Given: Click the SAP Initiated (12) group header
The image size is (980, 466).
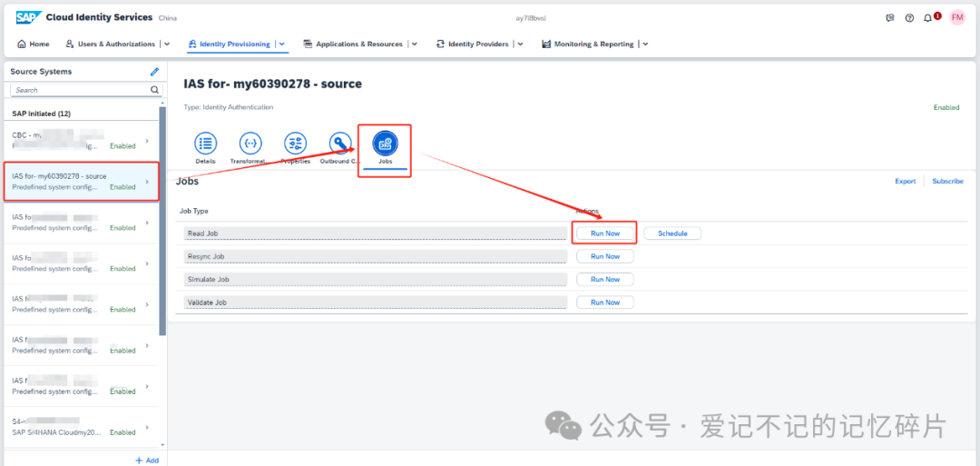Looking at the screenshot, I should (41, 114).
